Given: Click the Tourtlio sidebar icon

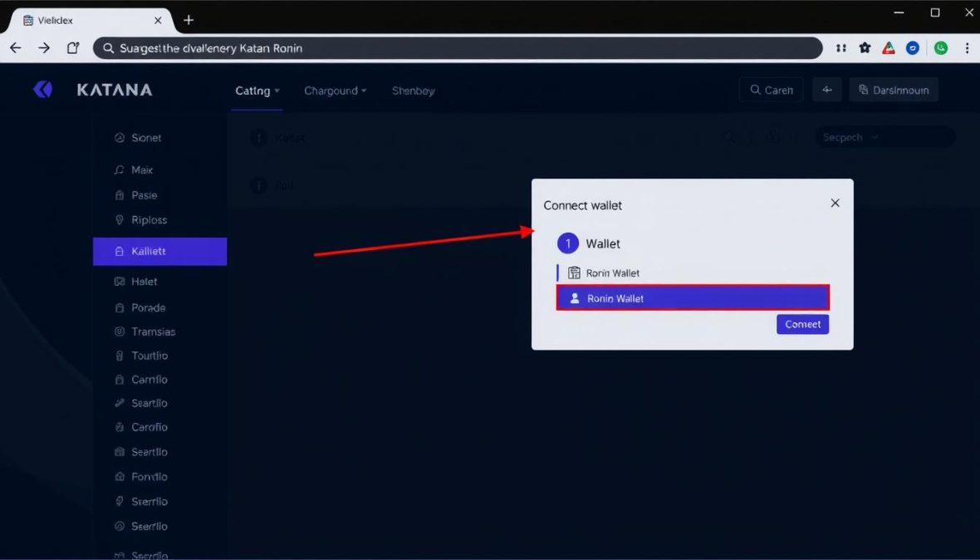Looking at the screenshot, I should tap(120, 356).
